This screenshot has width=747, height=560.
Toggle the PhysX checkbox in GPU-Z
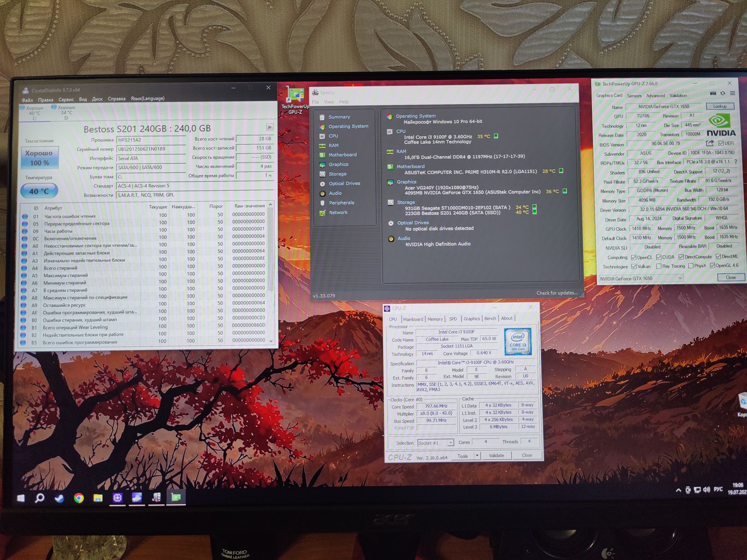[691, 266]
